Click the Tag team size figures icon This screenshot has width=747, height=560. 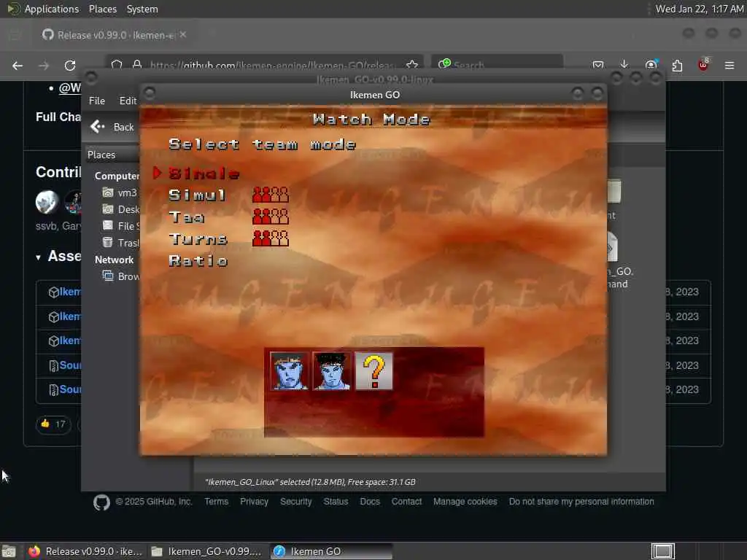click(x=270, y=217)
